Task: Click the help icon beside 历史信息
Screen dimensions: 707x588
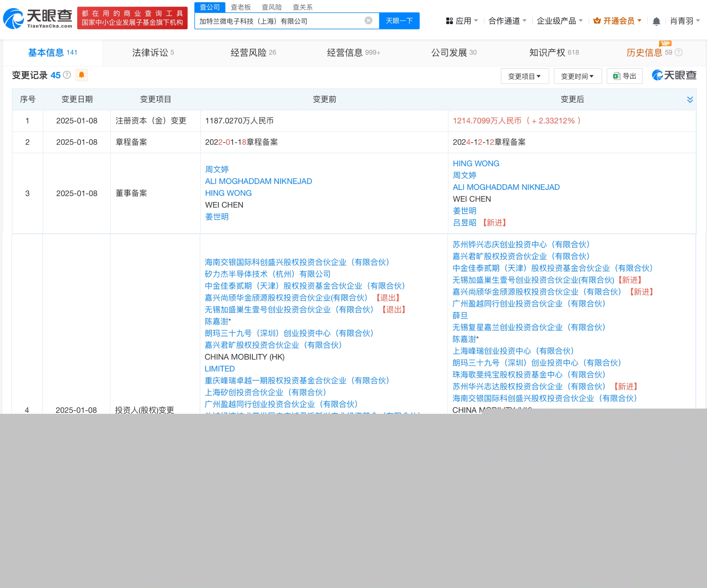Action: [679, 52]
